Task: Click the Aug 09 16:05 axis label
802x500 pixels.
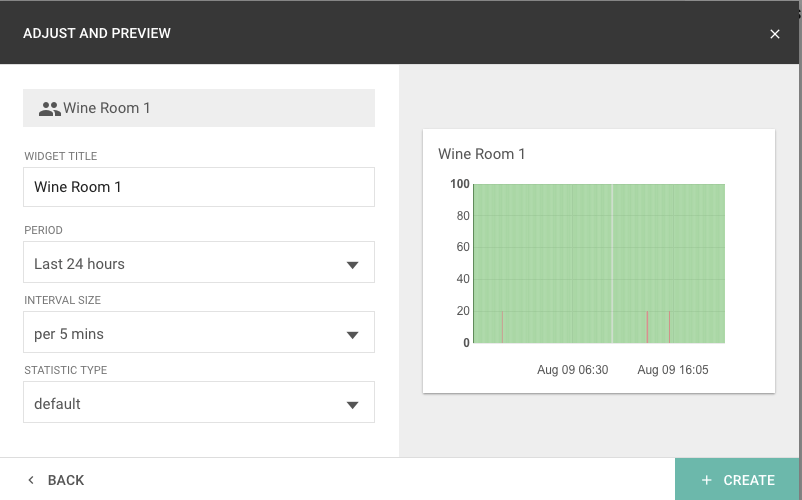Action: [673, 370]
